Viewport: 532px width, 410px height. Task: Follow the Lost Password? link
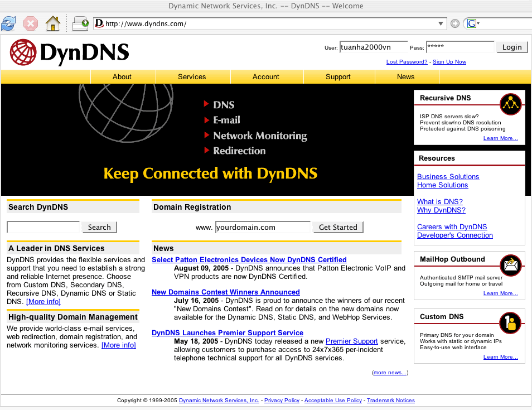pos(407,62)
